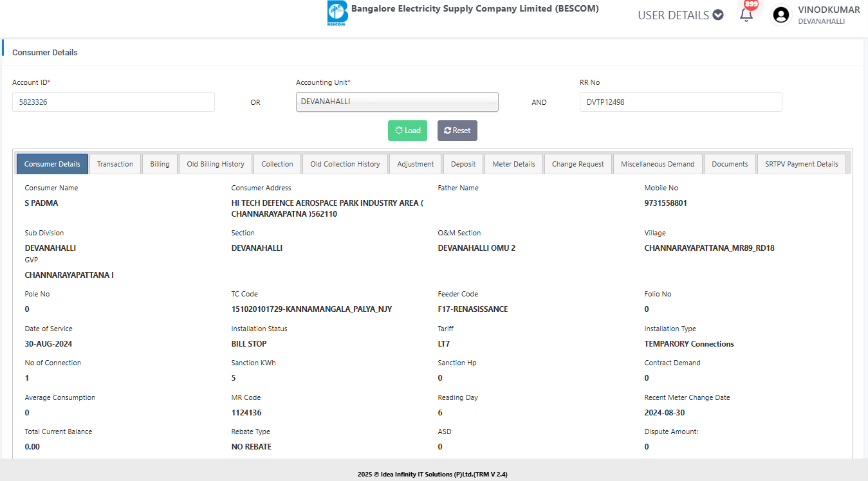Select the Old Billing History tab
The width and height of the screenshot is (868, 481).
[216, 164]
